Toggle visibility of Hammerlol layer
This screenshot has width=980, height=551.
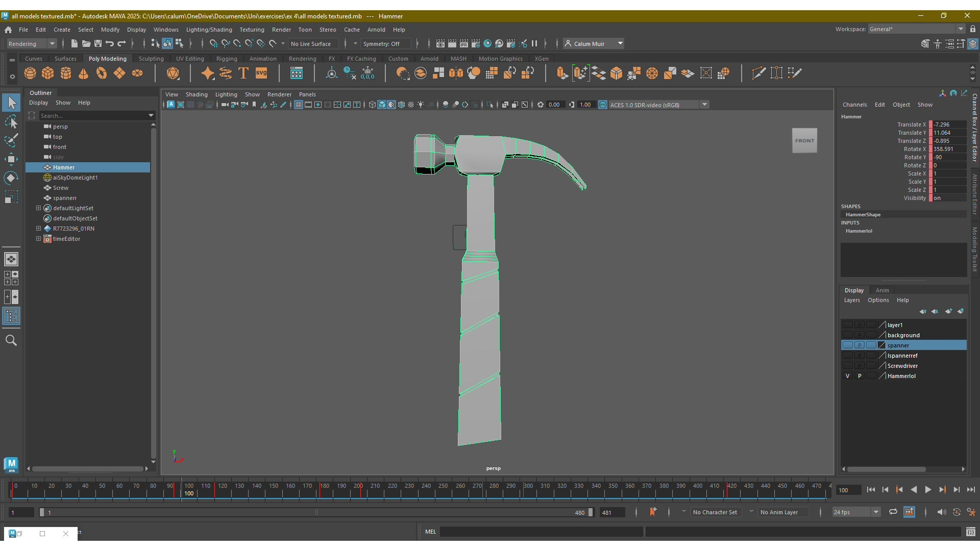click(847, 376)
